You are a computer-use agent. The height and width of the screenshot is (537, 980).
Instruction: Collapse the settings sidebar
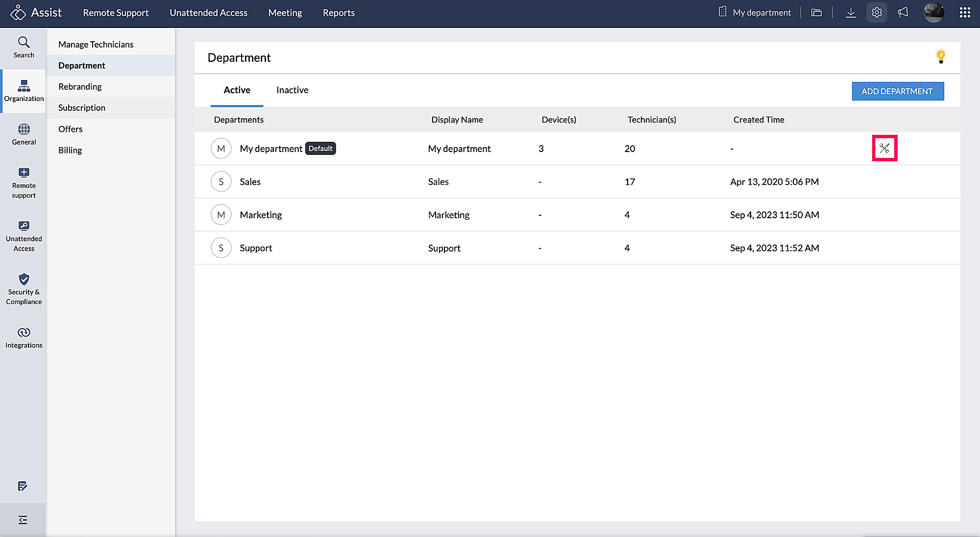[x=23, y=519]
